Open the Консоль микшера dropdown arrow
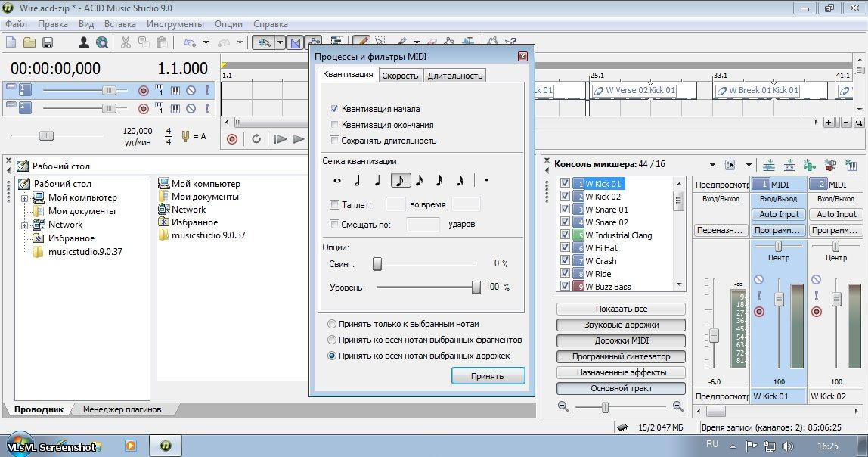 (712, 165)
